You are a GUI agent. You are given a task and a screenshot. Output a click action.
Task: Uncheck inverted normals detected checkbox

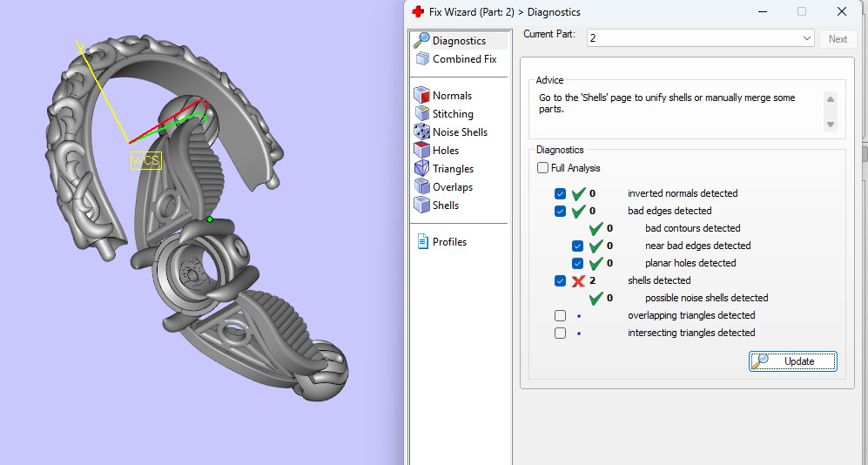[x=560, y=193]
